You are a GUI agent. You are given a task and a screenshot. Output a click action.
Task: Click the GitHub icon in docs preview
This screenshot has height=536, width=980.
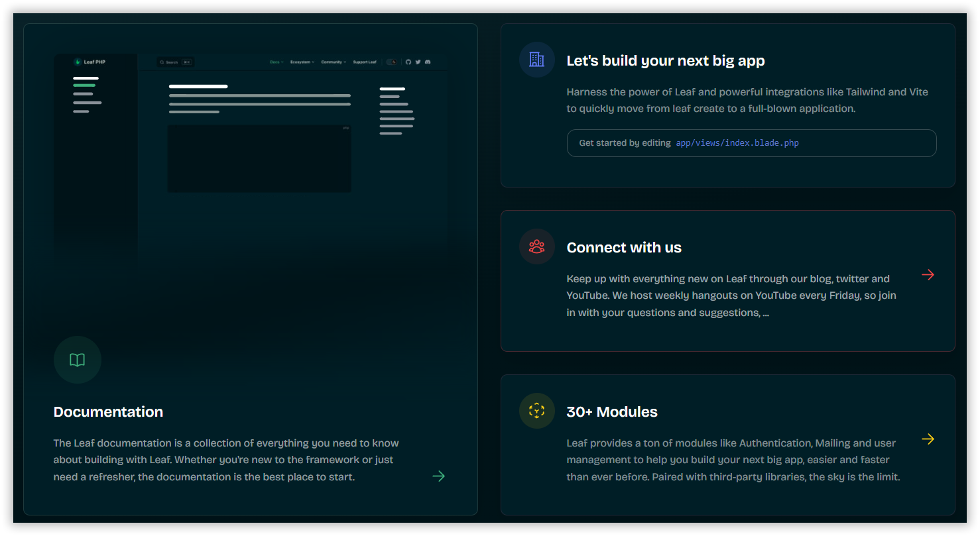tap(408, 62)
